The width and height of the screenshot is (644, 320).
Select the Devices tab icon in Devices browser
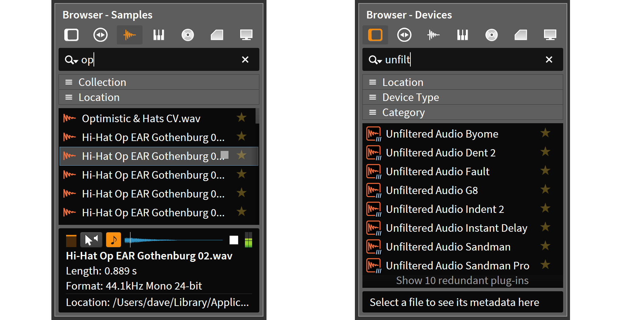click(x=375, y=35)
